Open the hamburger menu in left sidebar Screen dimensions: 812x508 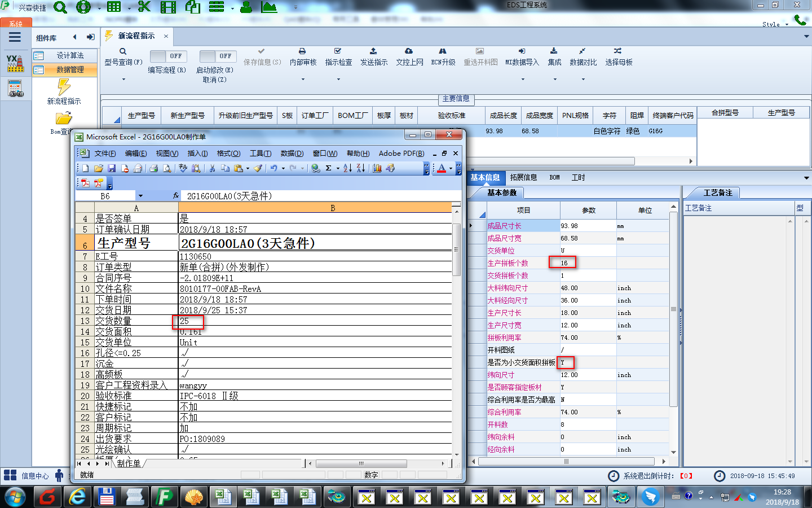15,37
